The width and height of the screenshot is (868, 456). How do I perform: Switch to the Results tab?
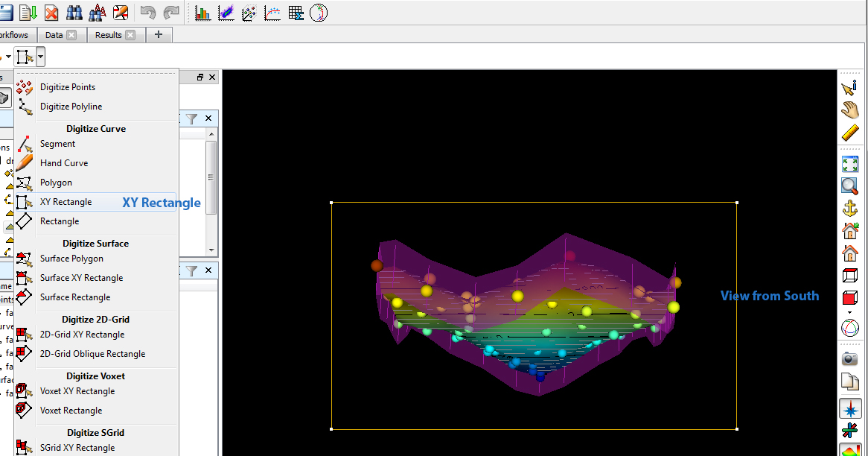click(108, 35)
